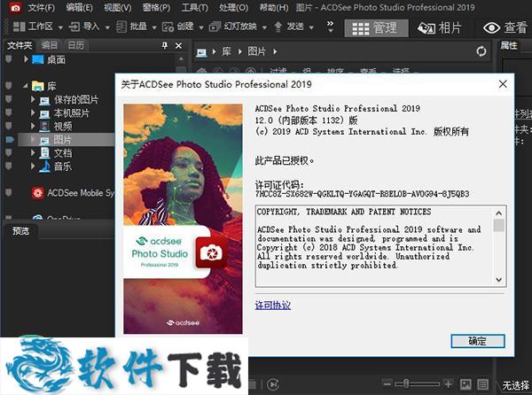Toggle easy-select marker for 文档
Image resolution: width=532 pixels, height=395 pixels.
pyautogui.click(x=9, y=153)
